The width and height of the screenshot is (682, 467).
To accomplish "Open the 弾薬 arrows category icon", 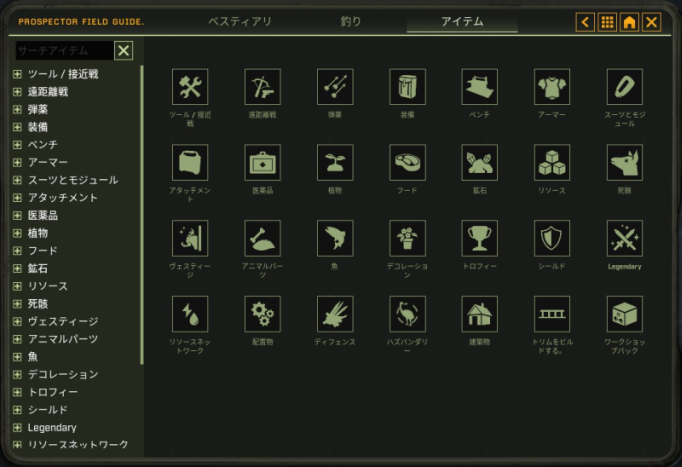I will pos(335,87).
